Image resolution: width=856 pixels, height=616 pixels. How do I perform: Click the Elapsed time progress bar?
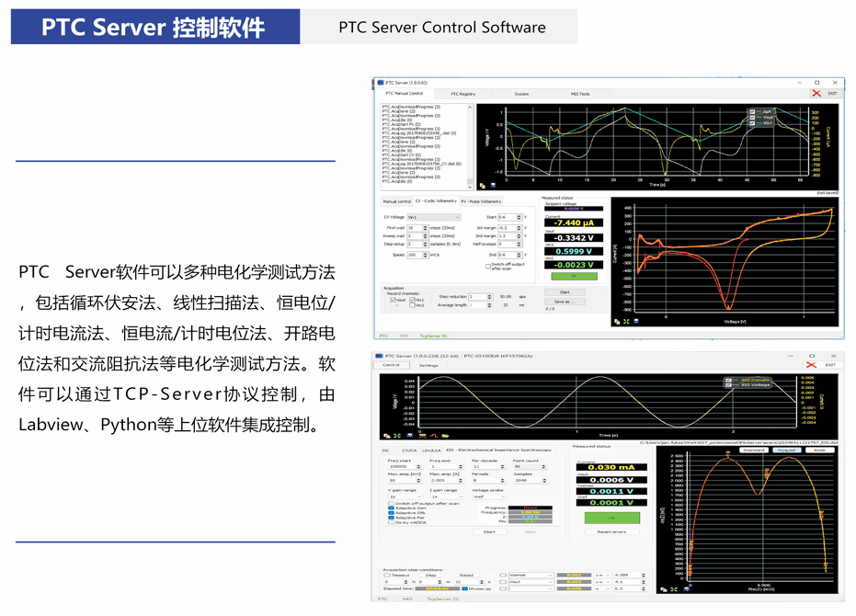438,588
